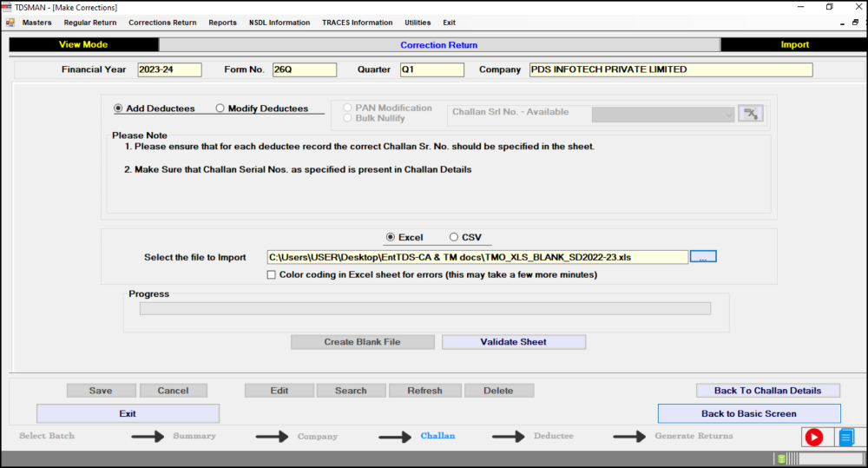Screen dimensions: 868x468
Task: Choose CSV import format
Action: 454,237
